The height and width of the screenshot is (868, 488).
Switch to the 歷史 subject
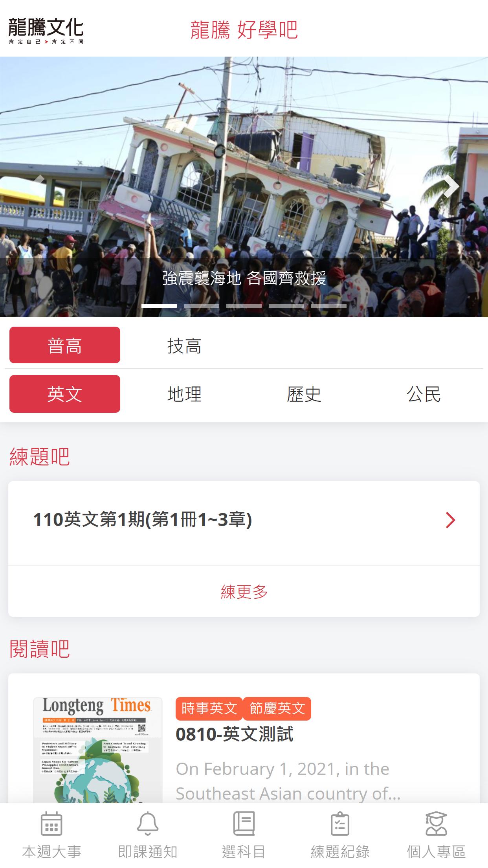[x=304, y=394]
